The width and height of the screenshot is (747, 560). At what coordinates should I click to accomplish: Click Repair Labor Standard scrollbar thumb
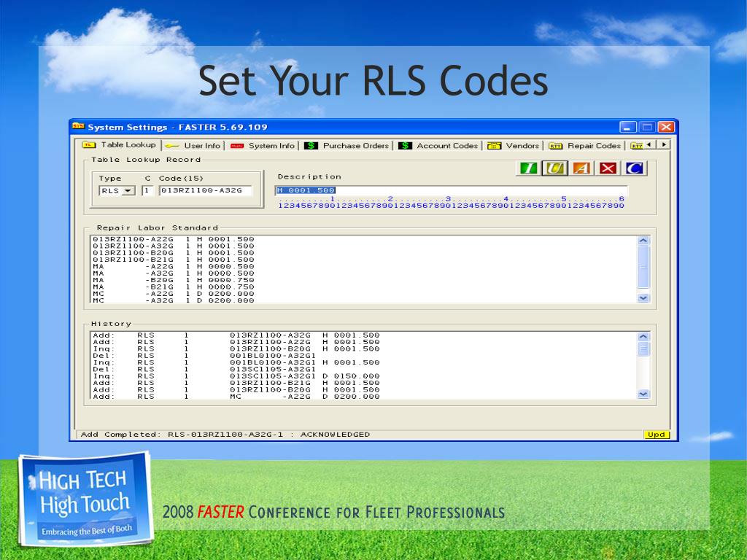coord(643,267)
